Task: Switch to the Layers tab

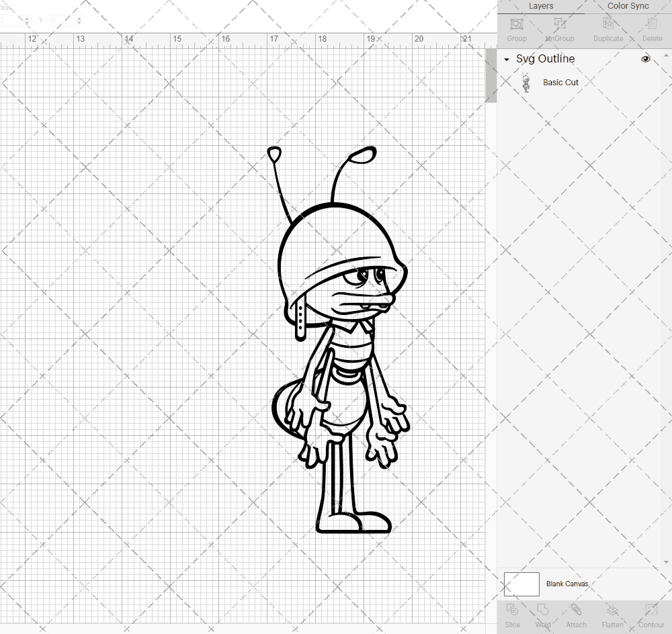Action: 540,6
